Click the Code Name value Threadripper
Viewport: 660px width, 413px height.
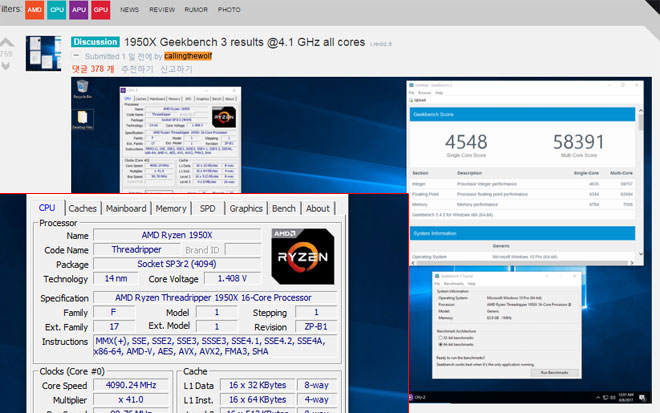point(136,250)
